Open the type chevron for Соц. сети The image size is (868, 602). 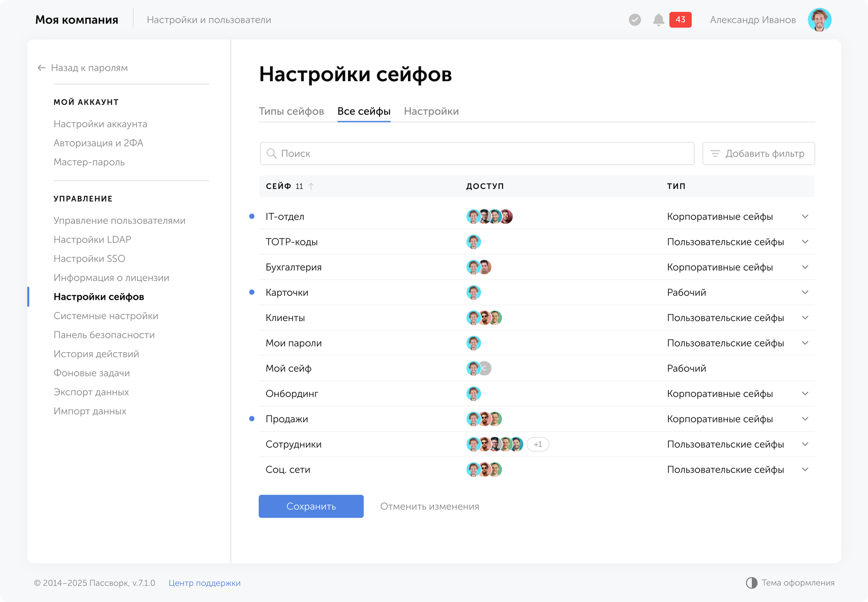point(805,470)
